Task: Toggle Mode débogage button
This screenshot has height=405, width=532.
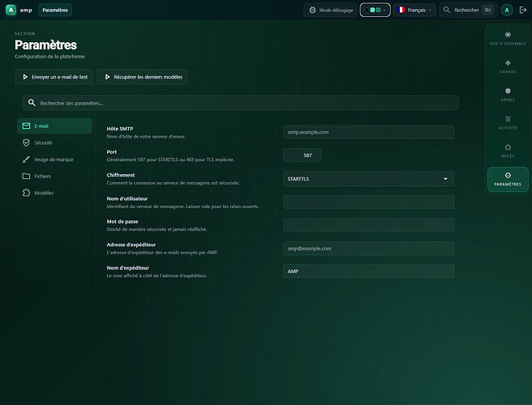Action: pos(331,11)
